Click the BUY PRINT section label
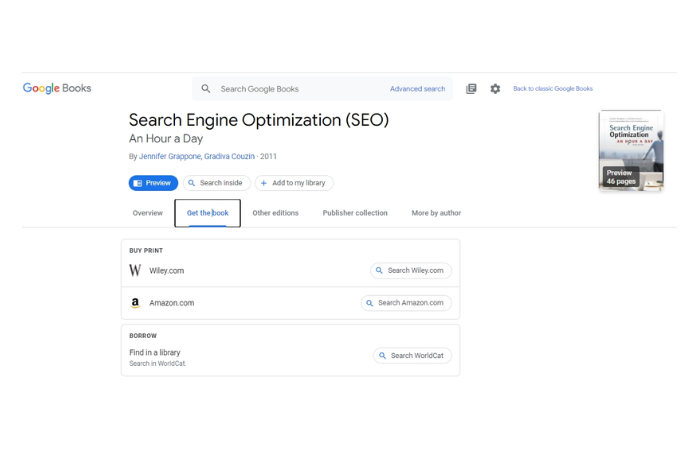The width and height of the screenshot is (700, 450). click(x=146, y=251)
